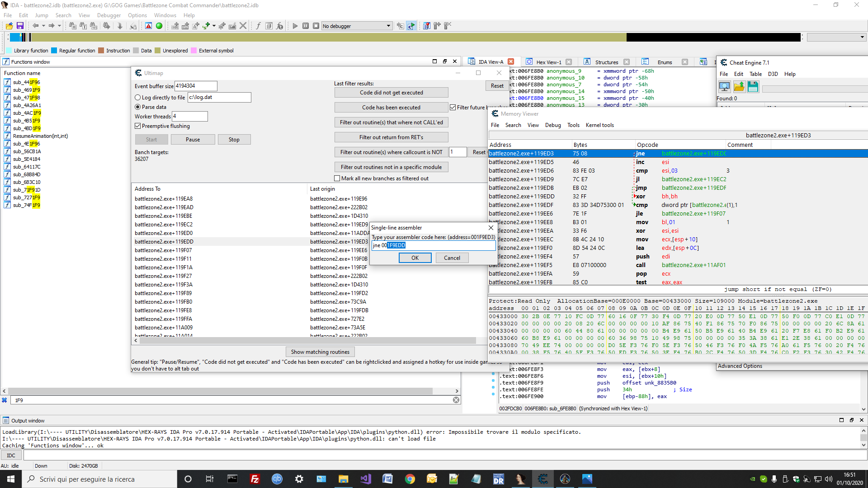Click the function 'f' toolbar icon

(258, 26)
